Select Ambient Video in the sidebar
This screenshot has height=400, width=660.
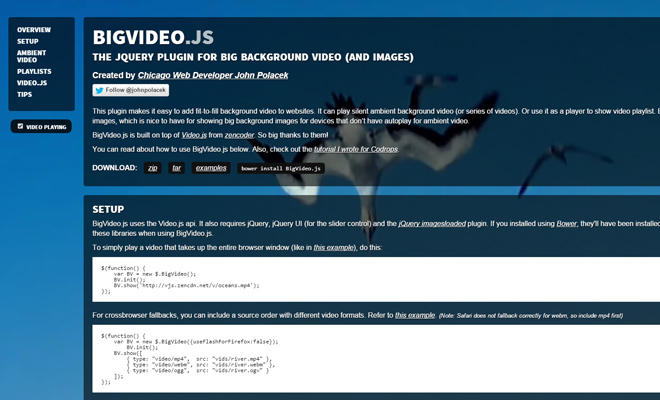click(32, 56)
